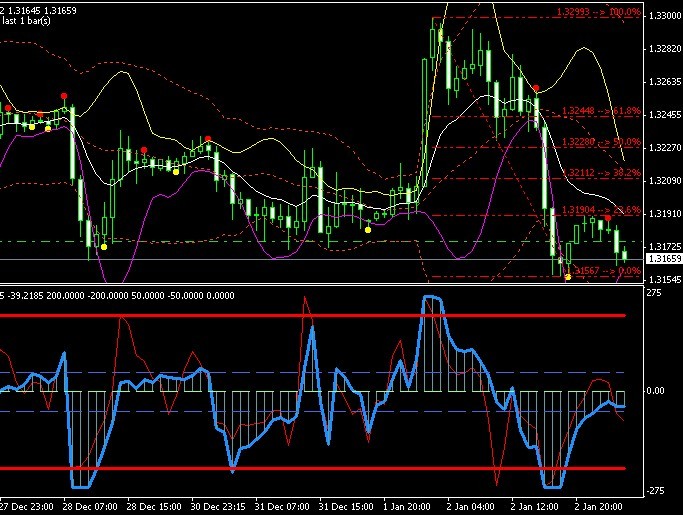Click the 1.31904 23.6% Fibonacci label
The height and width of the screenshot is (515, 683).
tap(601, 210)
